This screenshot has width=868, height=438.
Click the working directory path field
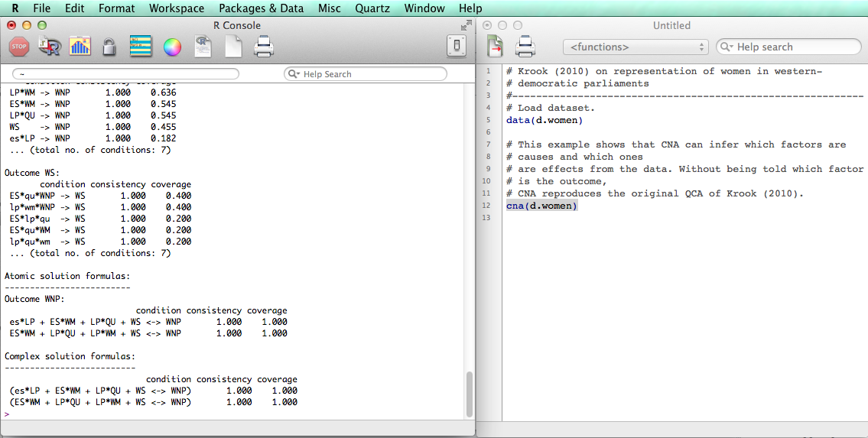coord(126,74)
